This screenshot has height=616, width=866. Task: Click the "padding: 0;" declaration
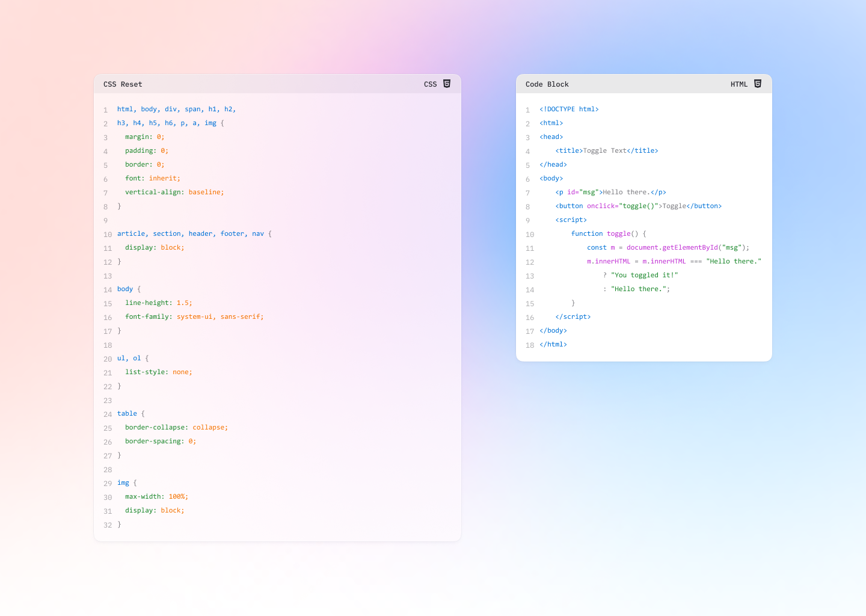pyautogui.click(x=147, y=151)
